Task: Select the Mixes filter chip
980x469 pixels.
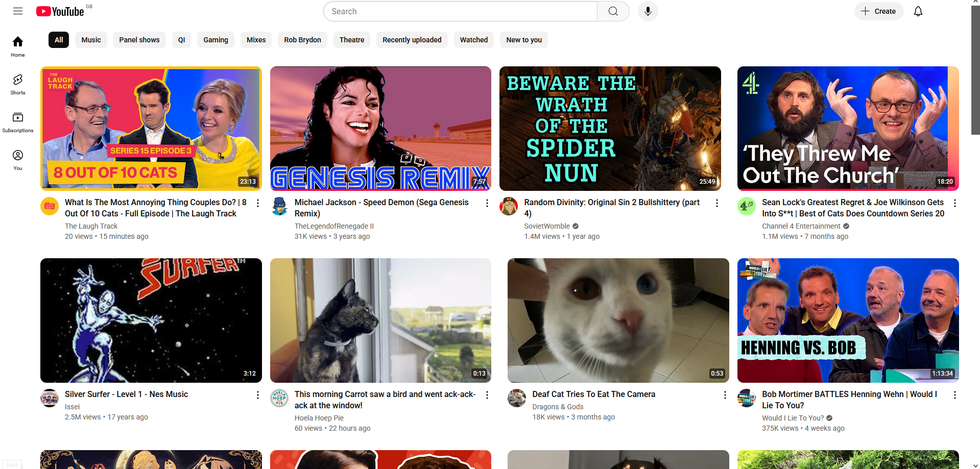Action: tap(256, 40)
